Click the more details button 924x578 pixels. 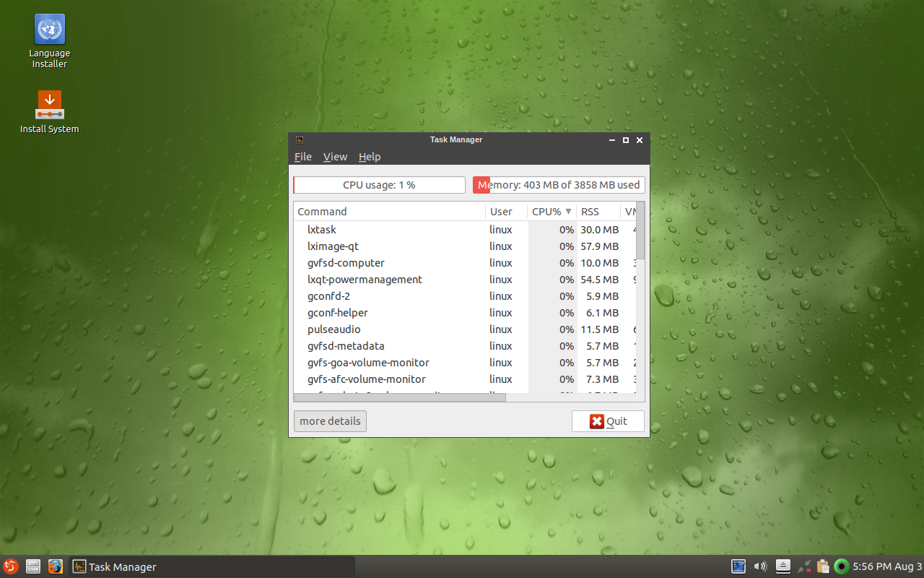(330, 421)
